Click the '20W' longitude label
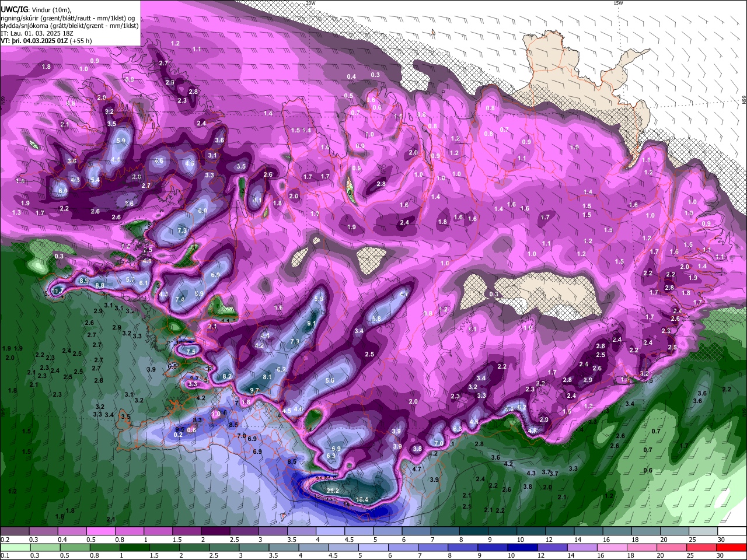 pos(310,3)
